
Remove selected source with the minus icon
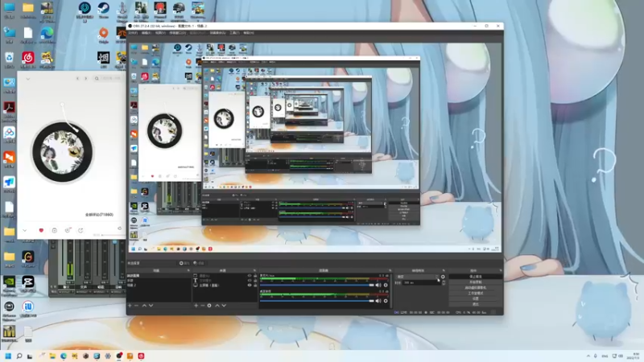point(203,306)
